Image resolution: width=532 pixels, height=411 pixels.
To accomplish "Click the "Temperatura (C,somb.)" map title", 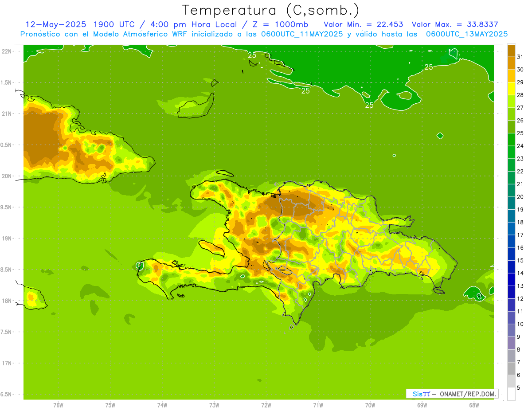I will click(x=270, y=10).
